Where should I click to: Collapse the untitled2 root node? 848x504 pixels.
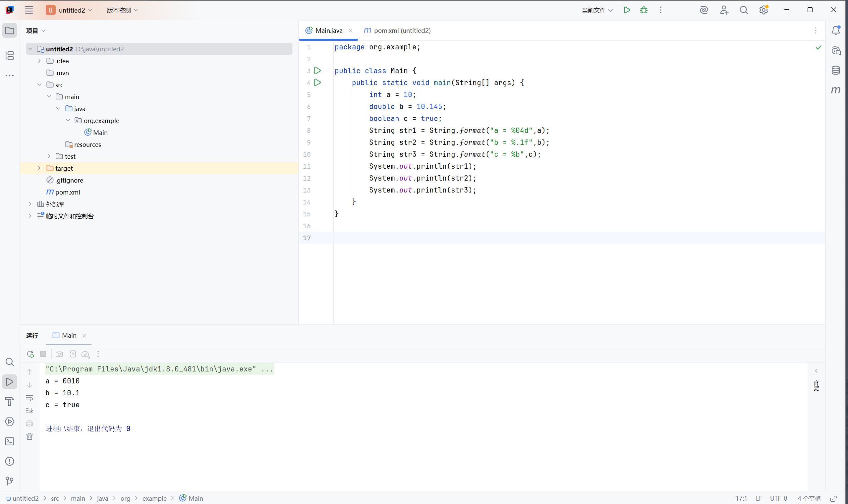click(30, 49)
